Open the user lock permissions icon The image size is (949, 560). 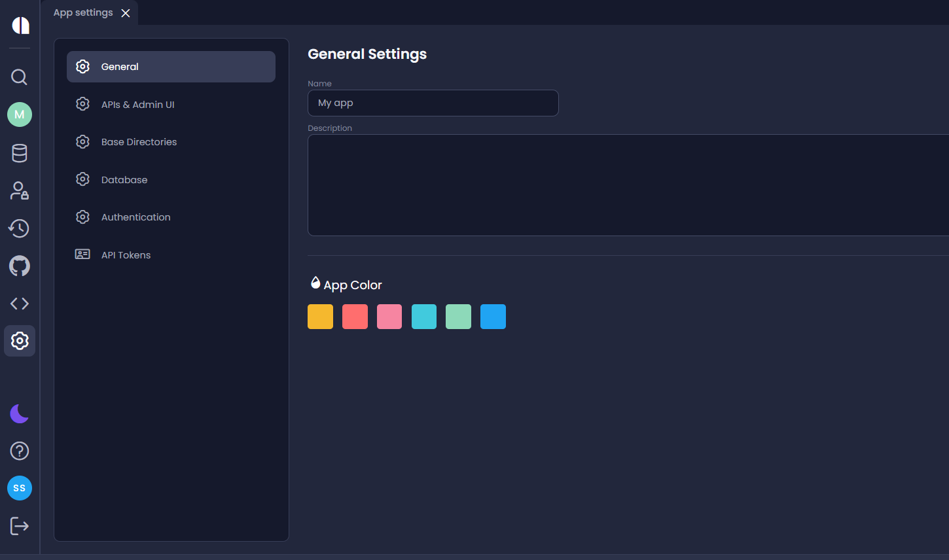(x=20, y=190)
